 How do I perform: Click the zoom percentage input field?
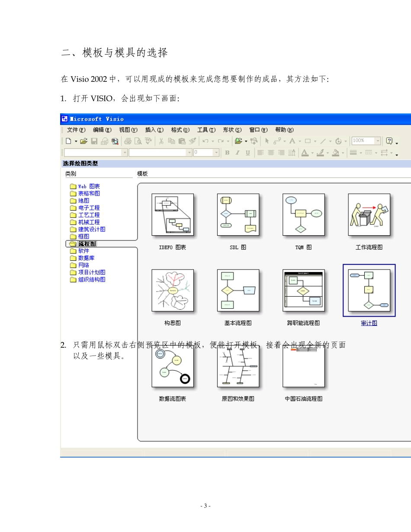(363, 141)
